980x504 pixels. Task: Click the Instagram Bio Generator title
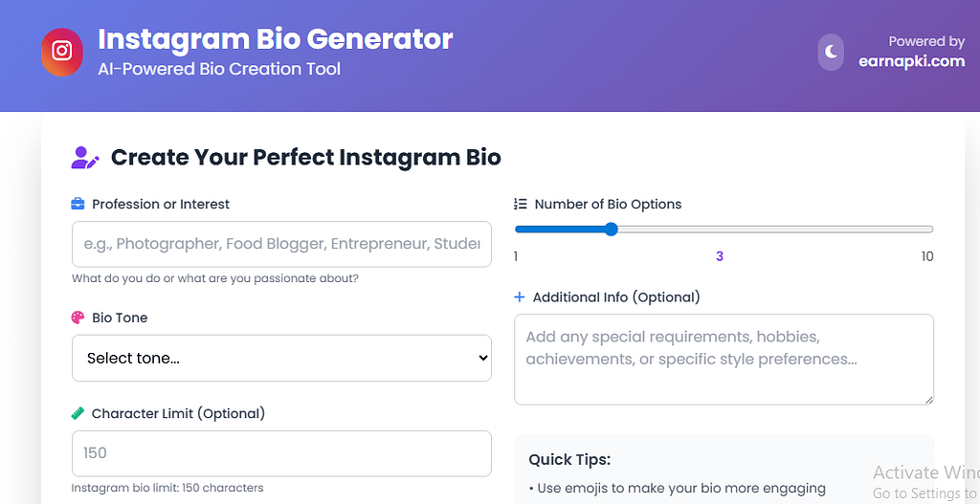(276, 39)
